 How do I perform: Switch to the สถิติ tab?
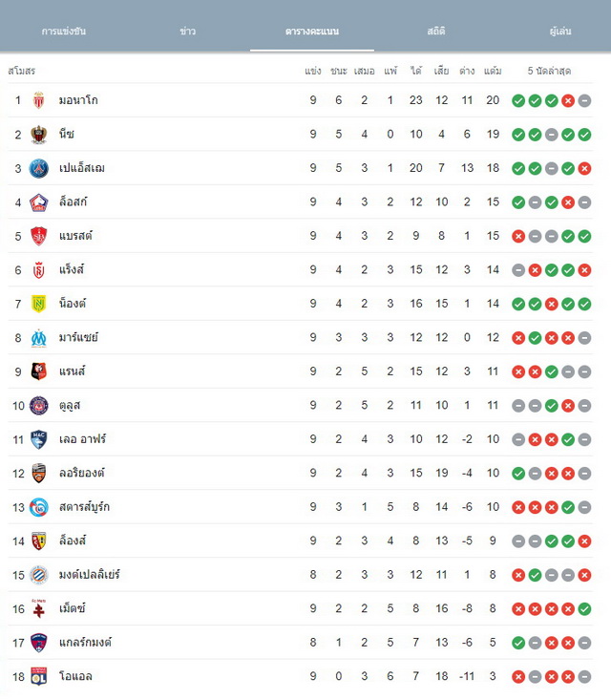(436, 32)
